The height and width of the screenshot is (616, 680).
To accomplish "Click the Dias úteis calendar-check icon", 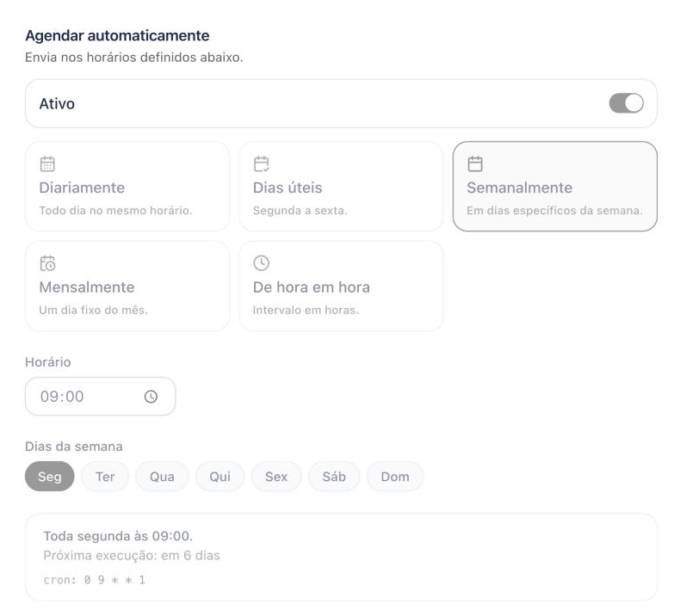I will coord(261,163).
